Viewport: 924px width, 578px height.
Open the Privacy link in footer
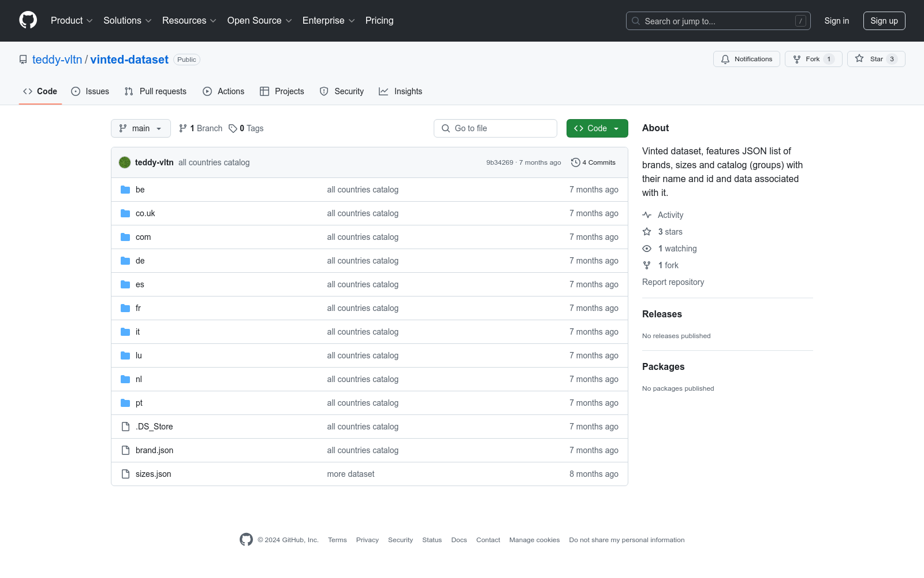[367, 540]
